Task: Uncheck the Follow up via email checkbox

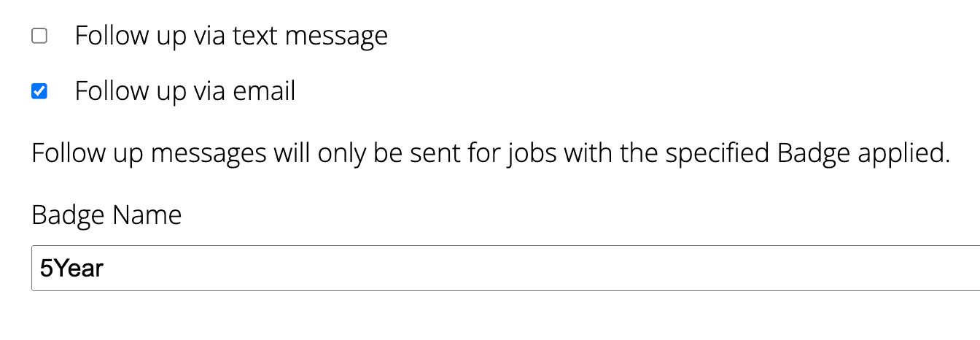Action: click(x=39, y=91)
